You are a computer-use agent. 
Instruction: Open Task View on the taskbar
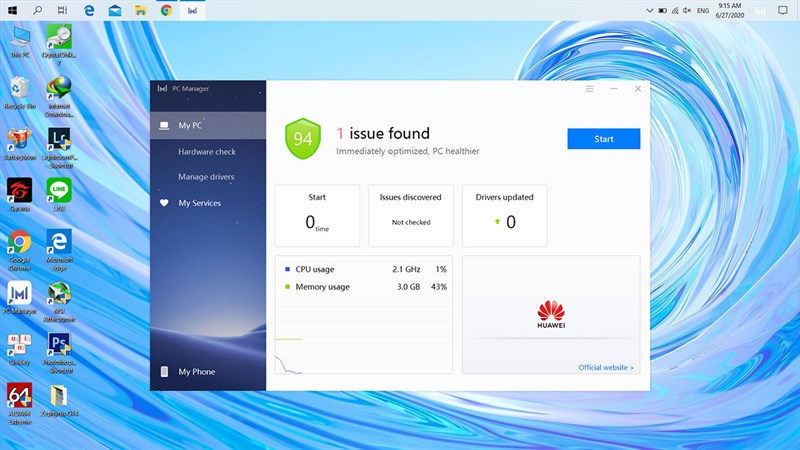62,10
